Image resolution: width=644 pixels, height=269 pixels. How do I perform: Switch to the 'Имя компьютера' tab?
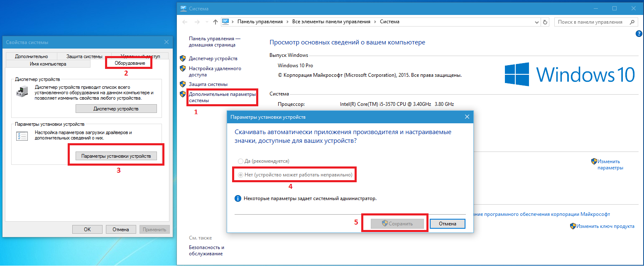tap(48, 64)
